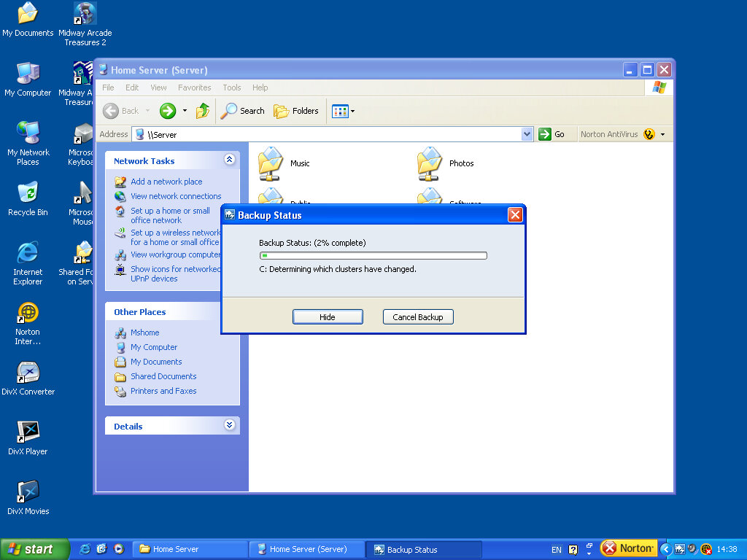Screen dimensions: 747x560
Task: Click the Search toolbar button
Action: click(x=243, y=111)
